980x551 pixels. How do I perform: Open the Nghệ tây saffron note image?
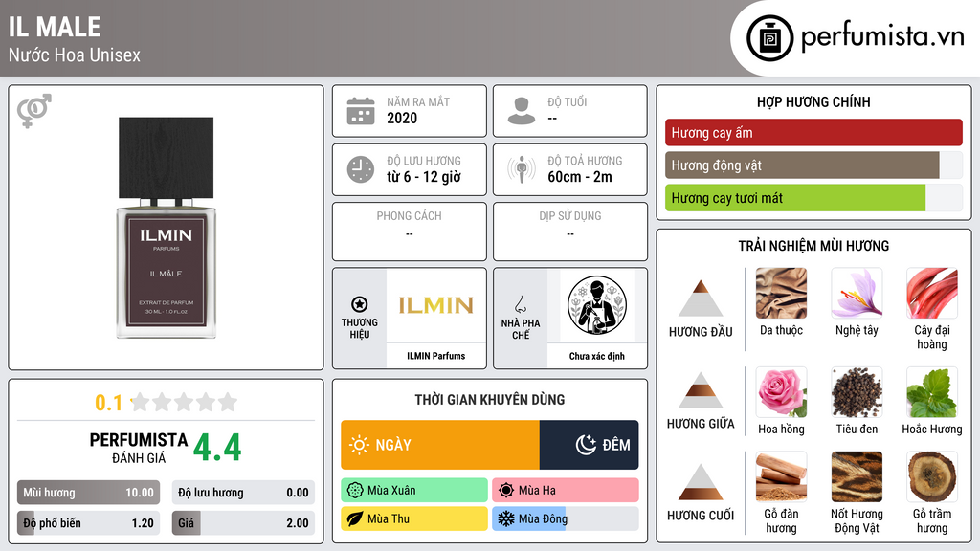[x=857, y=293]
